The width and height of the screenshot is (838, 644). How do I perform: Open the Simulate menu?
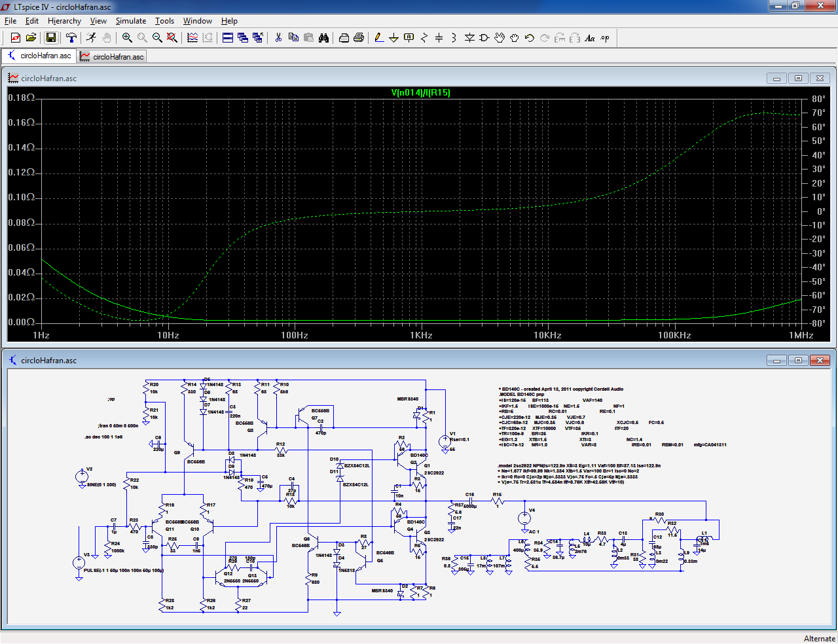[x=131, y=21]
